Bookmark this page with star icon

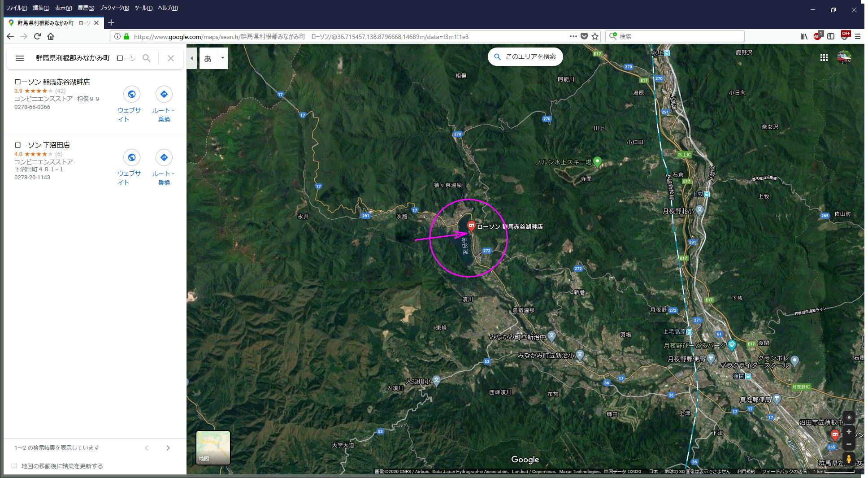(595, 36)
